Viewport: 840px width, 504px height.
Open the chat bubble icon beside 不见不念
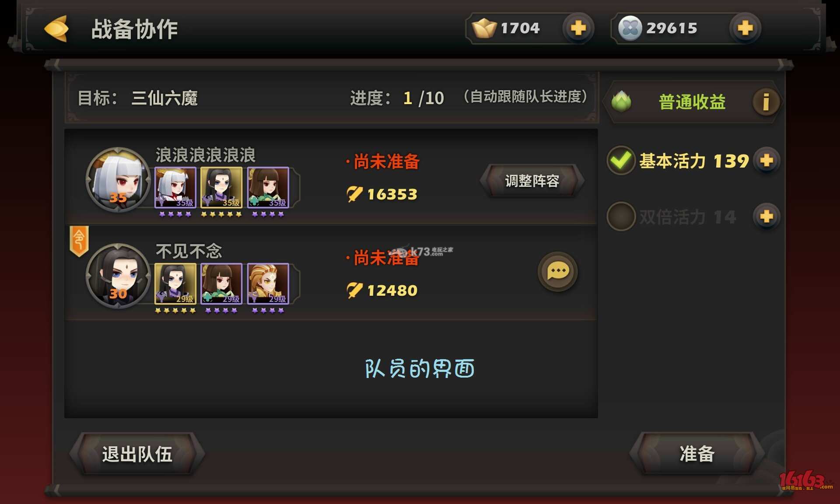click(558, 271)
